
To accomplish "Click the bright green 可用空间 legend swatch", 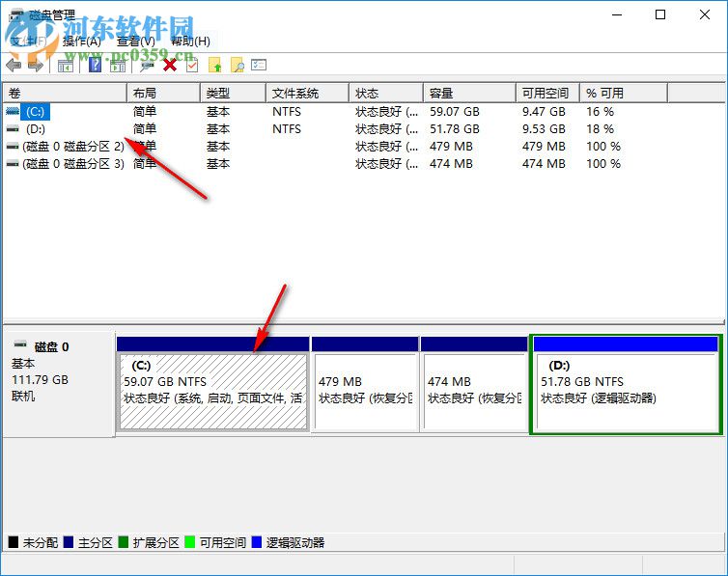I will click(x=189, y=542).
